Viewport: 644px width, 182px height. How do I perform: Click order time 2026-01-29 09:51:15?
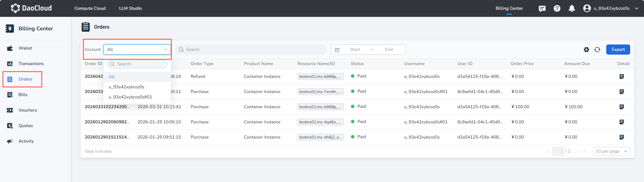(159, 137)
